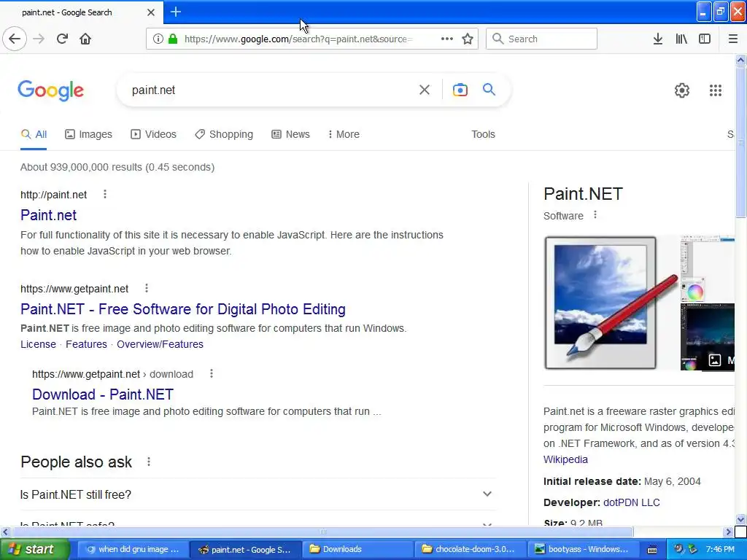This screenshot has height=560, width=747.
Task: Open the Google apps grid
Action: (x=715, y=90)
